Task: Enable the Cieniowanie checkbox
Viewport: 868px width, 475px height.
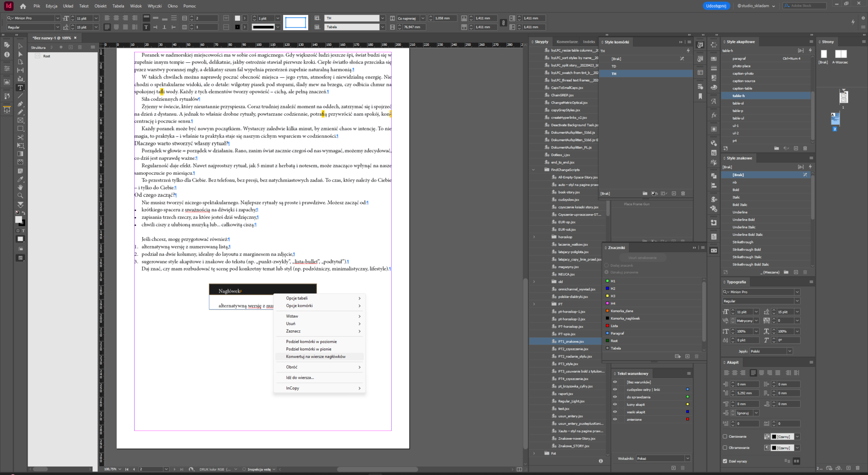Action: 725,436
